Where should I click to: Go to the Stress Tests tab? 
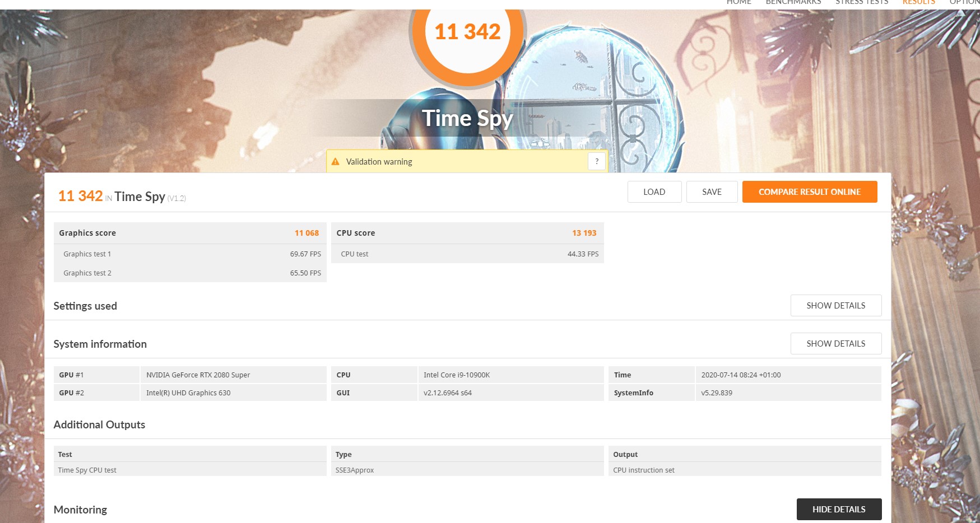pyautogui.click(x=862, y=2)
